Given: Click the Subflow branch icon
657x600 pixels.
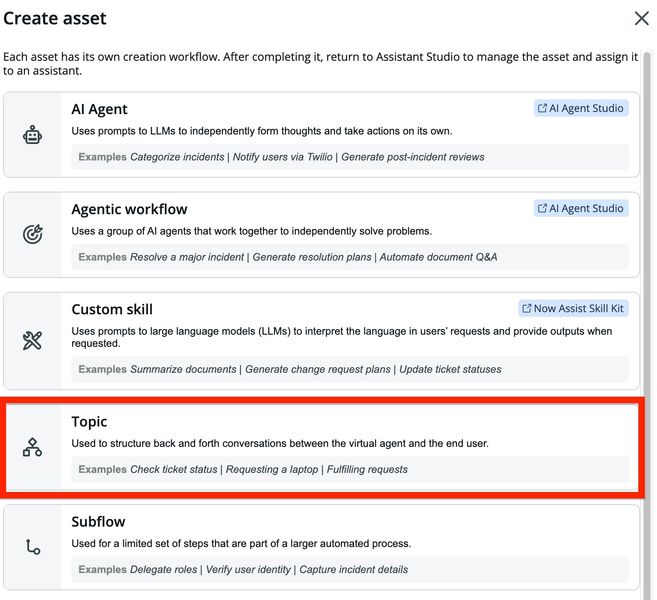Looking at the screenshot, I should (x=33, y=547).
